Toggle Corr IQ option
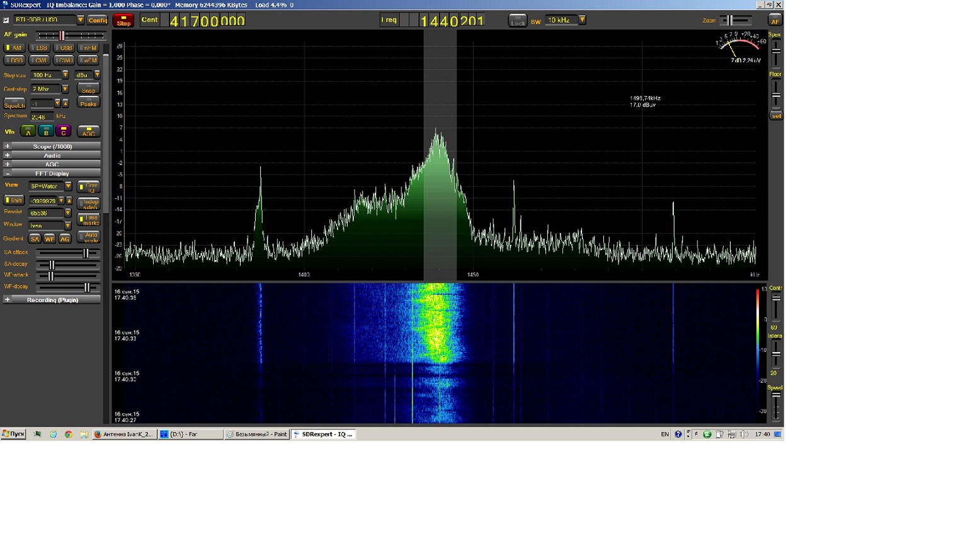Viewport: 980px width, 551px height. [88, 187]
